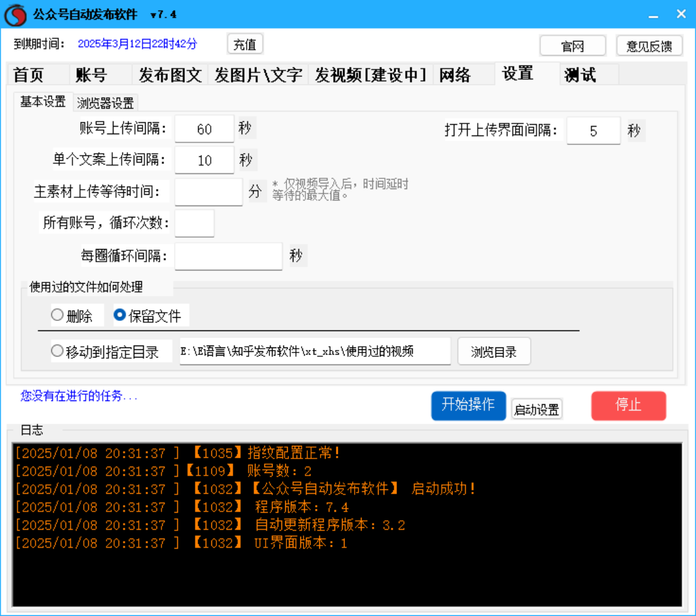This screenshot has width=696, height=616.
Task: Click the v7.4 version text in title
Action: (x=164, y=15)
